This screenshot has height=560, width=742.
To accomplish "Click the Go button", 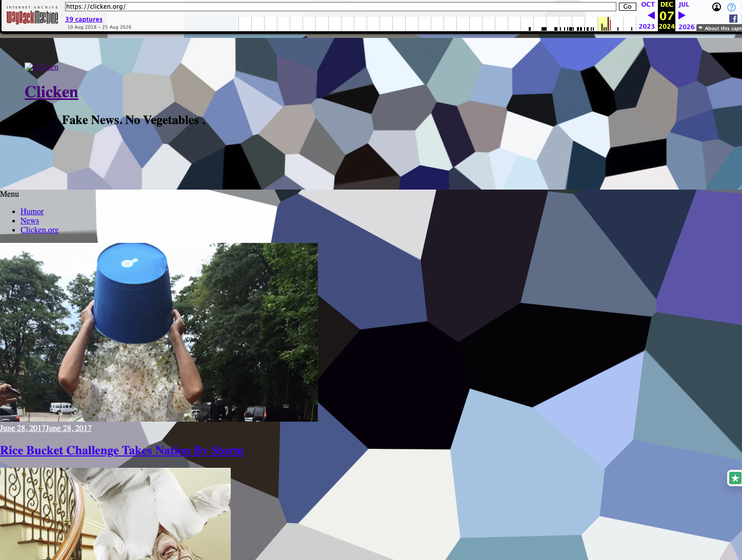I will coord(627,7).
